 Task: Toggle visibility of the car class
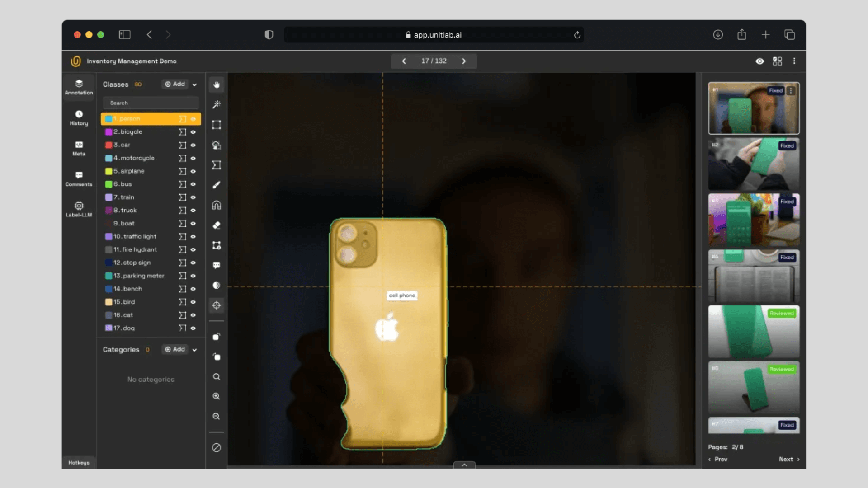(193, 145)
